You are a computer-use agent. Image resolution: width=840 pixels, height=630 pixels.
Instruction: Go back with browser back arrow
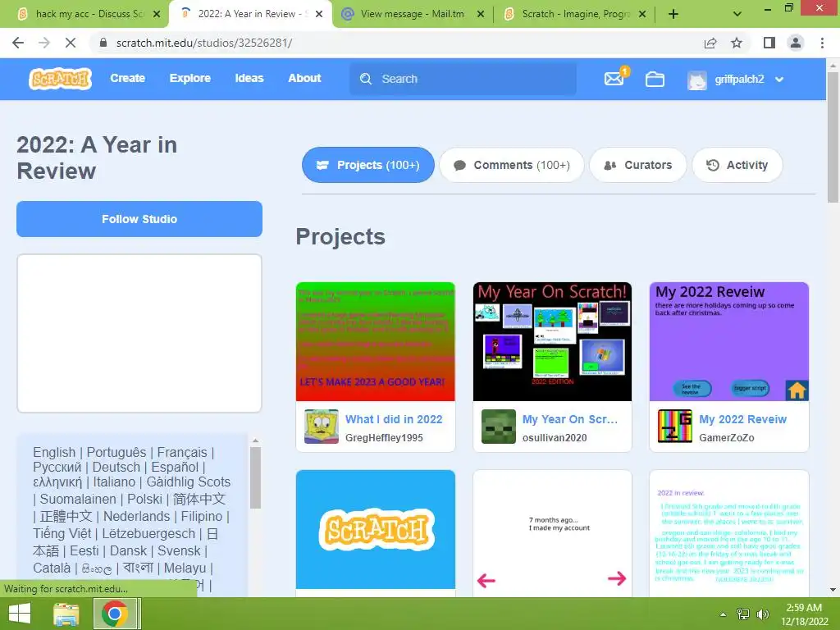click(18, 43)
